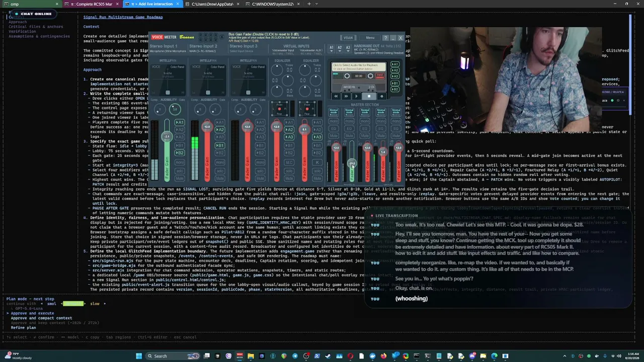Mute the first master bus
644x362 pixels.
tap(334, 136)
